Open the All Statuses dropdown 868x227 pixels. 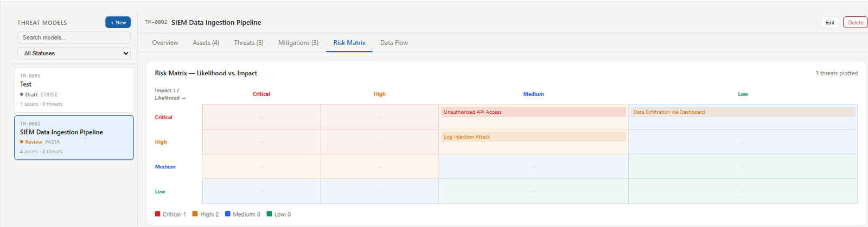[x=74, y=53]
